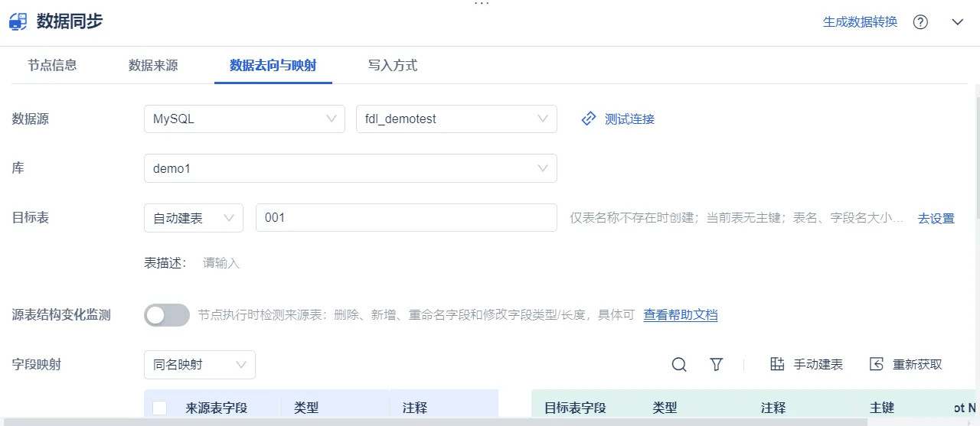
Task: Select the 数据去向与映射 tab
Action: pos(273,65)
